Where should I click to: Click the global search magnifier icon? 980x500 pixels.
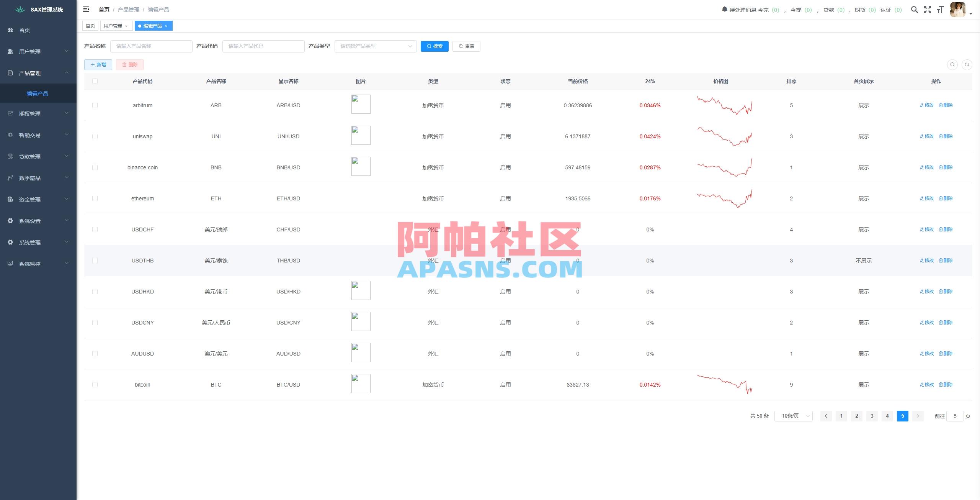[915, 10]
